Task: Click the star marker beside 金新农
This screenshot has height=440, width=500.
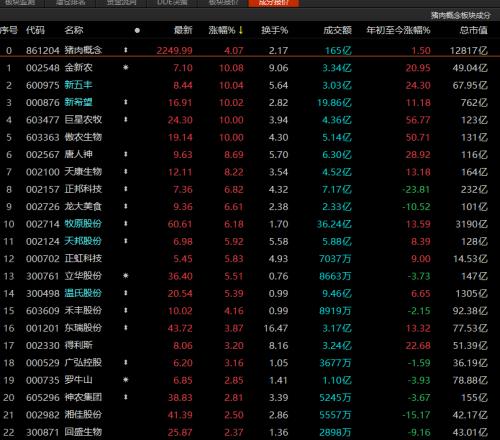Action: [x=126, y=68]
